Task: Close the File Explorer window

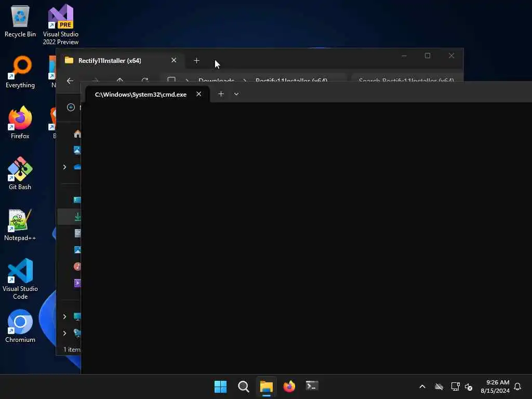Action: [451, 56]
